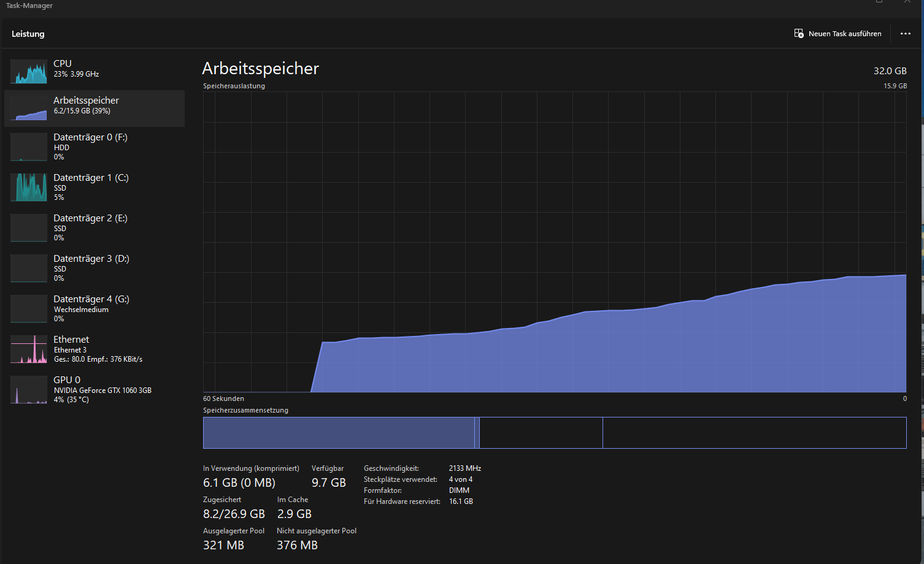
Task: Click the in-use segment of Speicherzusammensetzung bar
Action: click(x=339, y=433)
